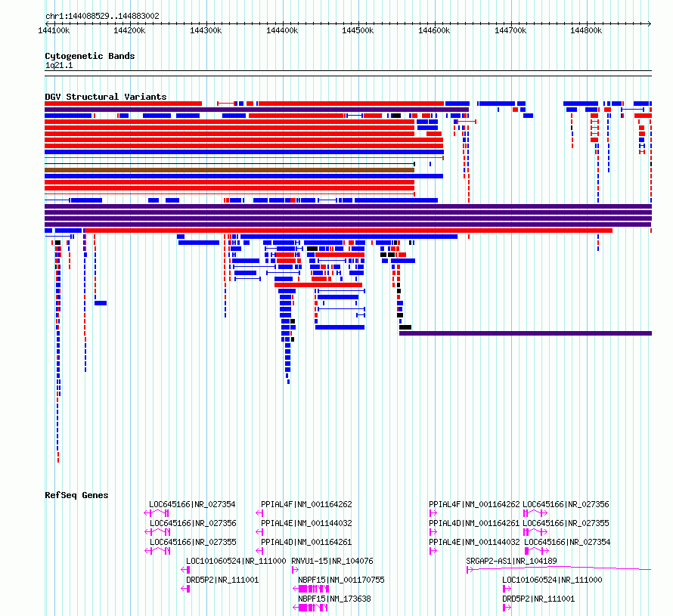The width and height of the screenshot is (673, 616).
Task: Click glyph under leftmost LOC101060524 label
Action: [185, 570]
